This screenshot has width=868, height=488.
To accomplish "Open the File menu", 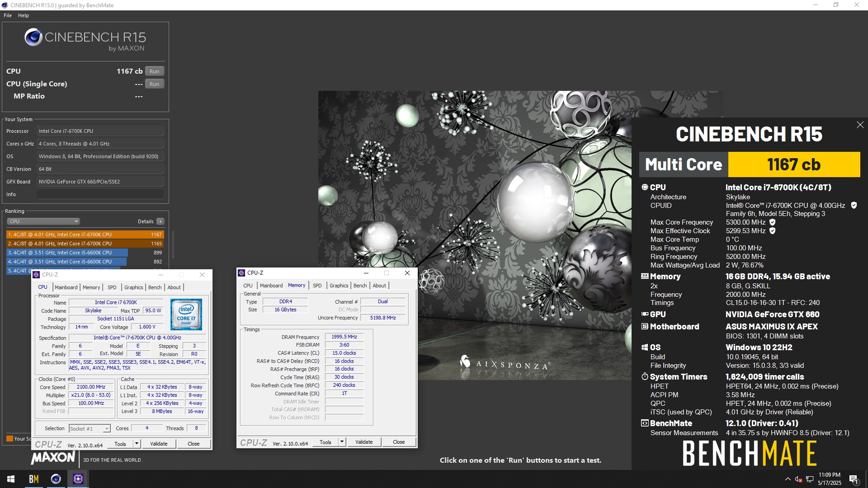I will pyautogui.click(x=8, y=15).
